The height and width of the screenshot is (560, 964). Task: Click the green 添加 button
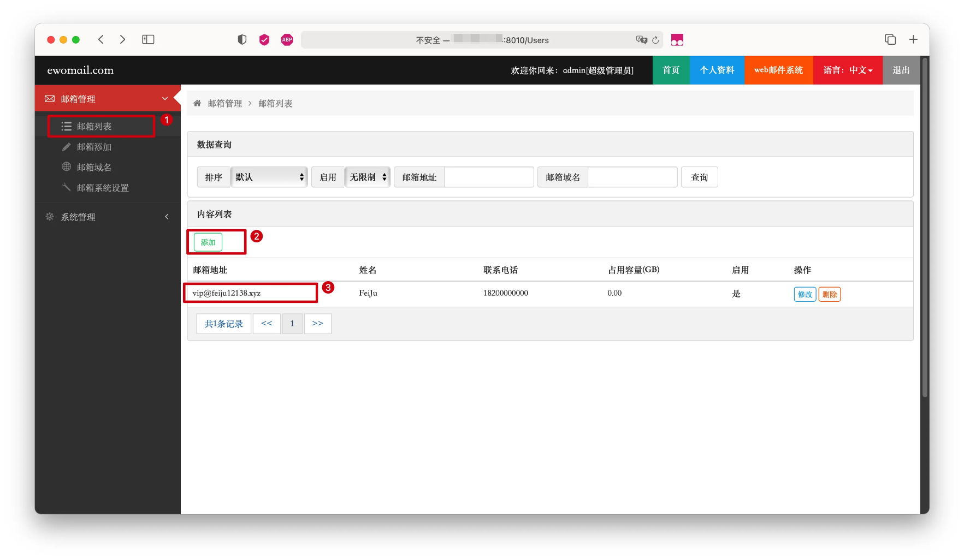coord(208,242)
